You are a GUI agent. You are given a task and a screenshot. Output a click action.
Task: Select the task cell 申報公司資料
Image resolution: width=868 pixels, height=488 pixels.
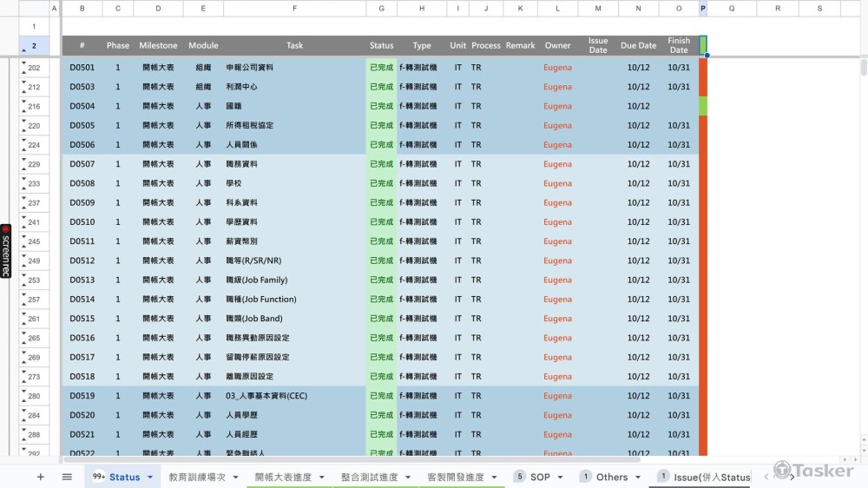pos(294,68)
